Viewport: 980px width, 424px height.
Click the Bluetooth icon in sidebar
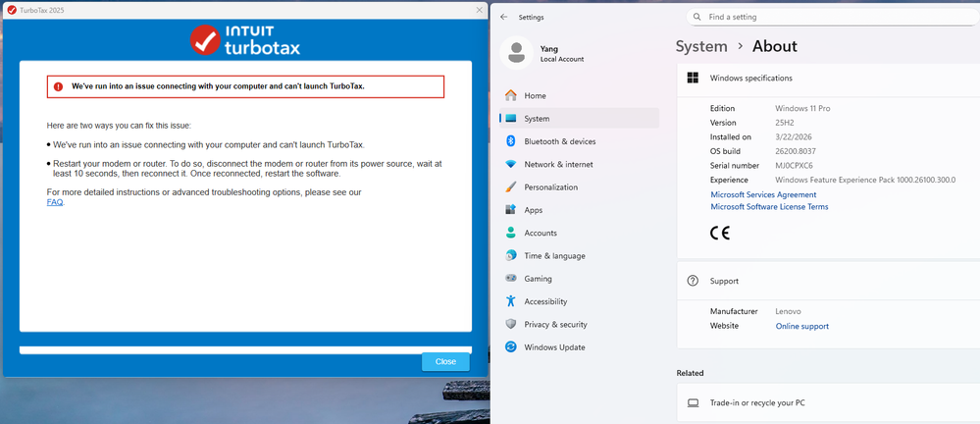511,141
